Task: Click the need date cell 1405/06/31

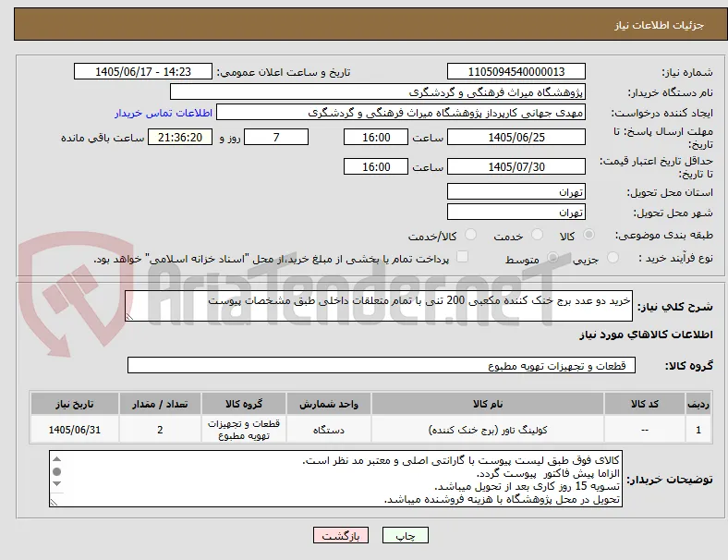Action: click(75, 430)
